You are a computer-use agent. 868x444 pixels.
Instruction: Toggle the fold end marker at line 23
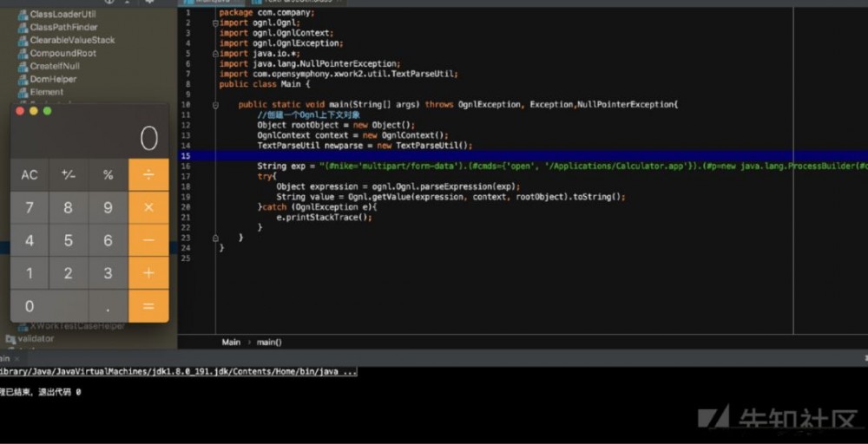[215, 238]
